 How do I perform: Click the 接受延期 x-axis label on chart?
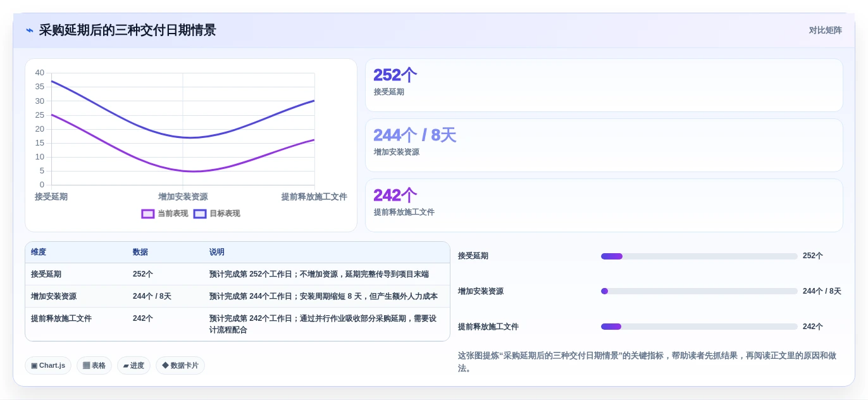[51, 197]
